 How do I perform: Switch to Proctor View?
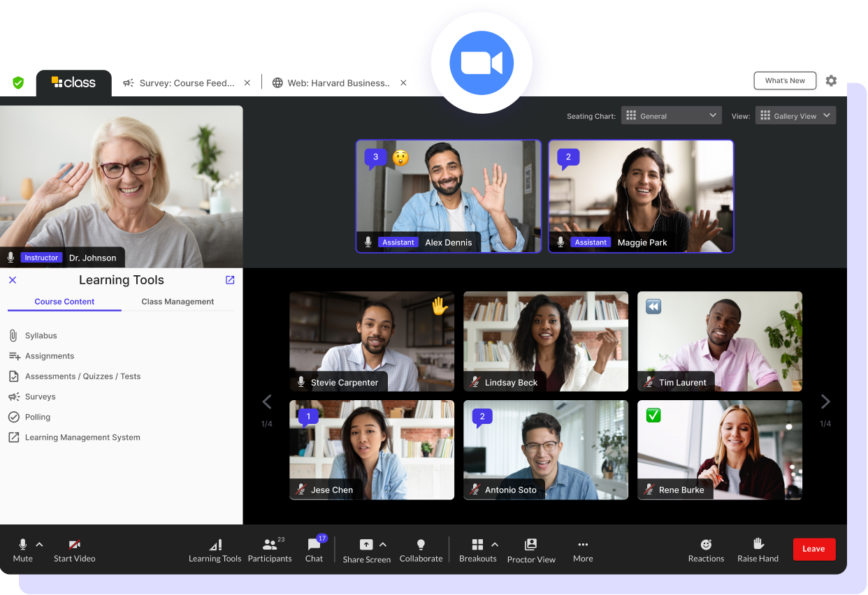(531, 545)
